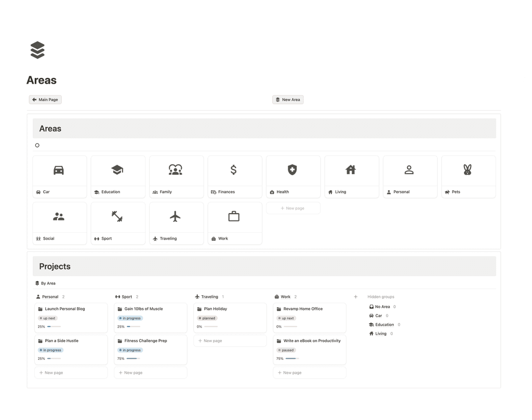Open the Traveling airplane icon card

pyautogui.click(x=175, y=216)
